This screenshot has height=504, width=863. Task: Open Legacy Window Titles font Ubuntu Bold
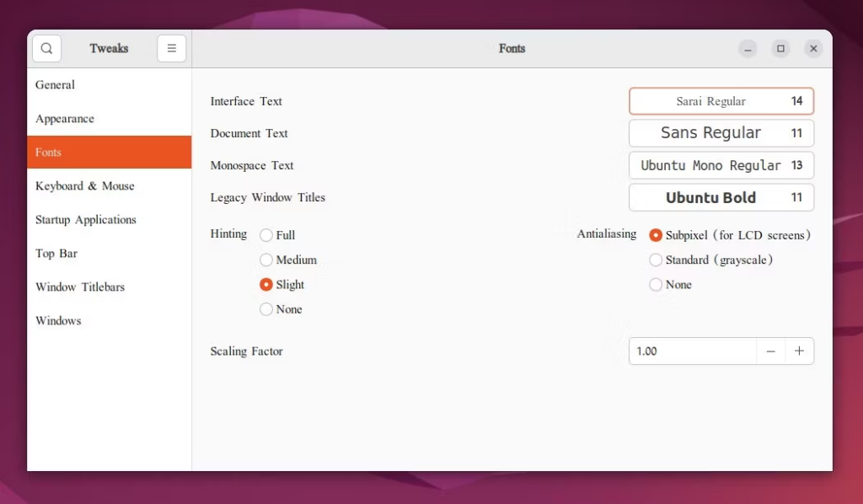pyautogui.click(x=721, y=197)
